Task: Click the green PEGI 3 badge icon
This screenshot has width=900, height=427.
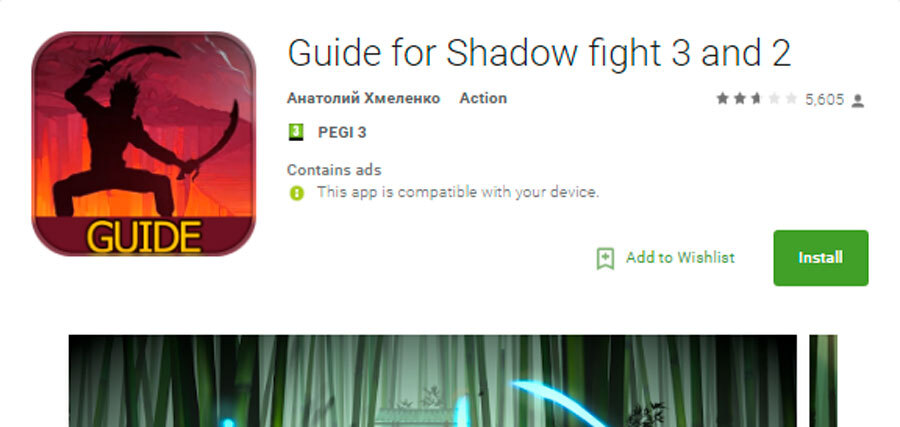Action: point(296,131)
